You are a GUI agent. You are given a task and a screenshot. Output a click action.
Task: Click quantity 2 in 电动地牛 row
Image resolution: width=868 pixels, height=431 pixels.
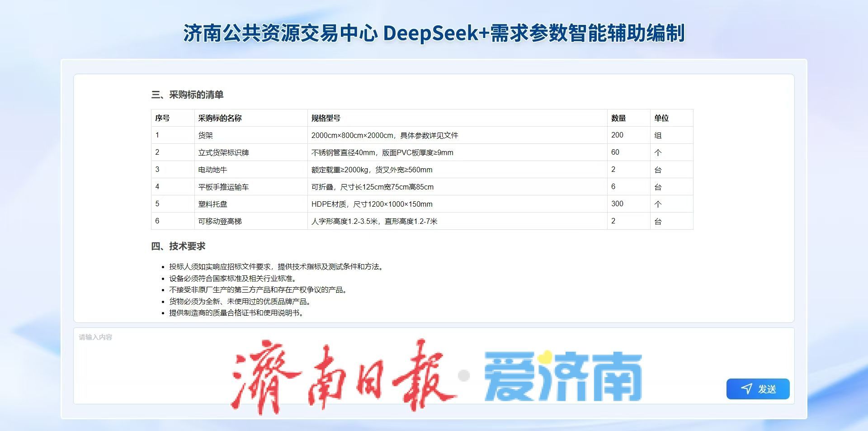click(613, 169)
